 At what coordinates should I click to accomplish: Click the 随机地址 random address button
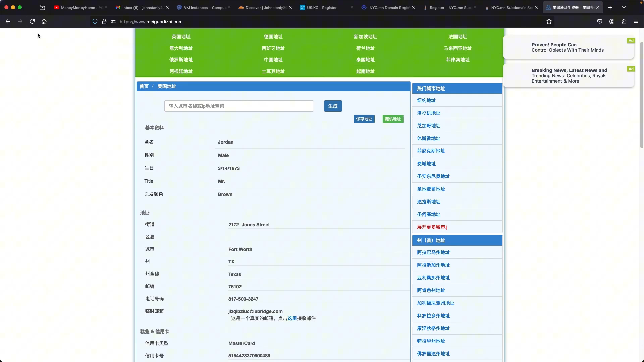tap(393, 119)
